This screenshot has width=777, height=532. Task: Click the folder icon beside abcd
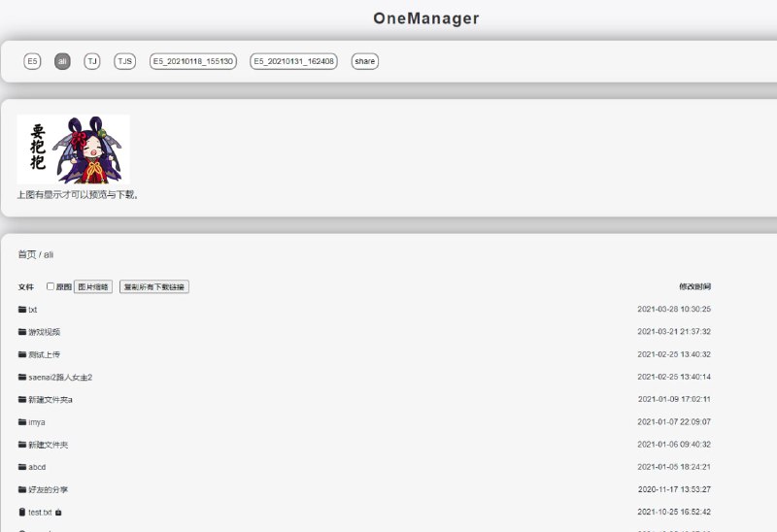22,467
